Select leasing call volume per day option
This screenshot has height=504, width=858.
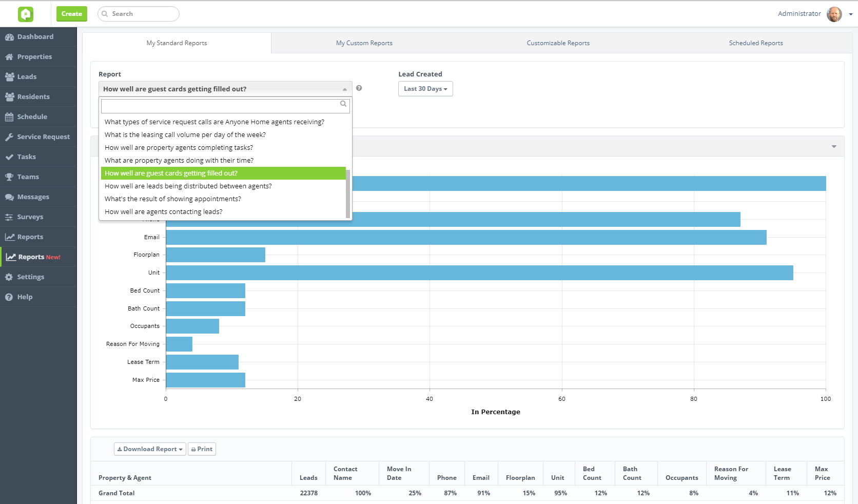(x=223, y=135)
